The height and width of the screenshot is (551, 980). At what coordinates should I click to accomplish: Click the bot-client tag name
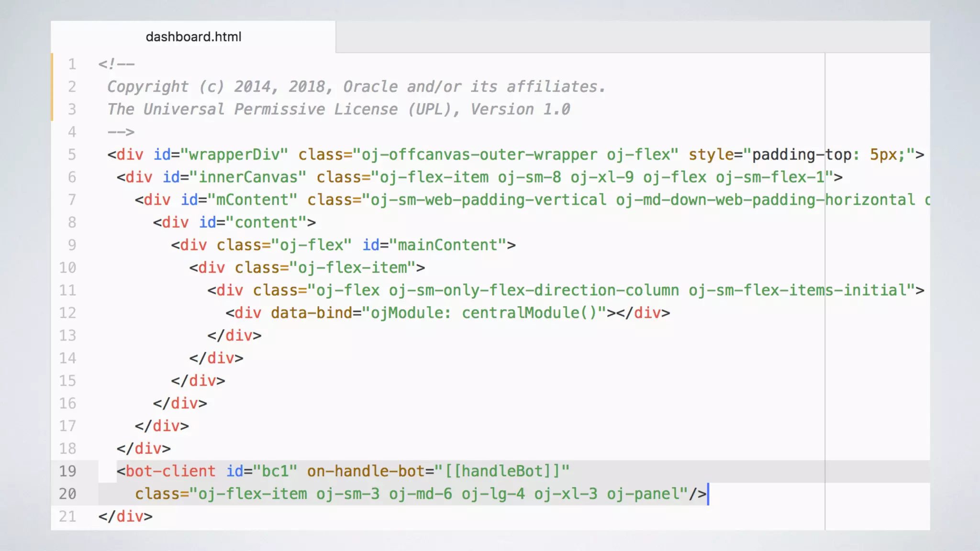(x=170, y=471)
